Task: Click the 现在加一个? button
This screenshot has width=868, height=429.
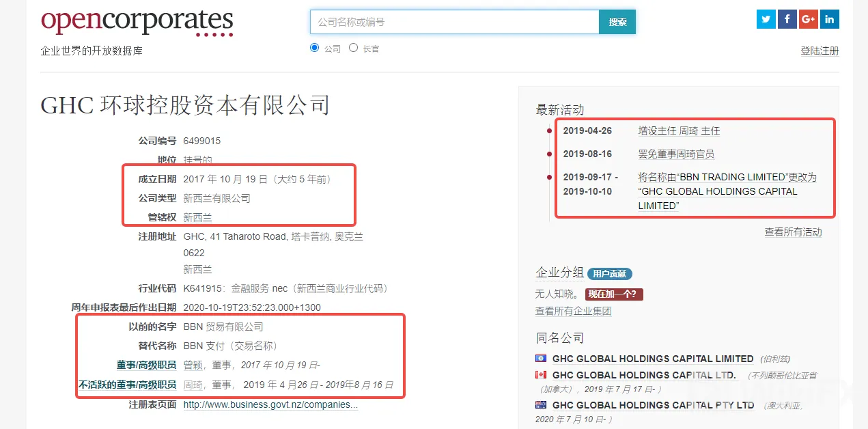Action: (x=614, y=294)
